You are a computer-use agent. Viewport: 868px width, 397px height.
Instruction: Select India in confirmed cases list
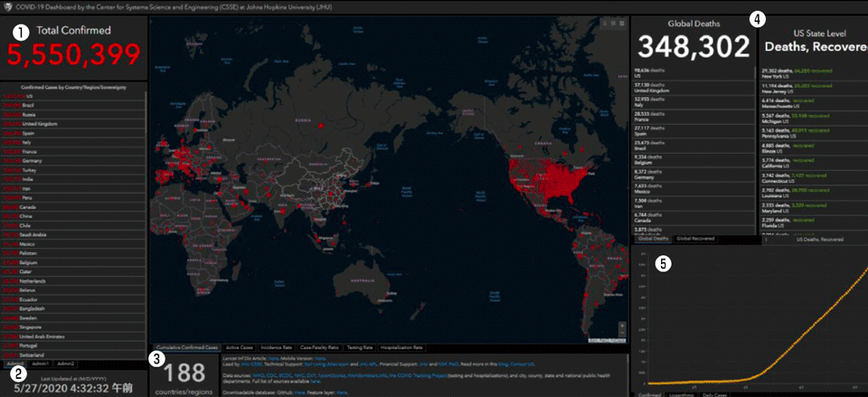click(73, 179)
